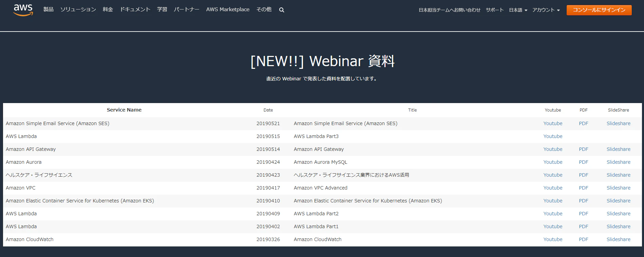644x257 pixels.
Task: Open PDF for Amazon CloudWatch
Action: [584, 239]
